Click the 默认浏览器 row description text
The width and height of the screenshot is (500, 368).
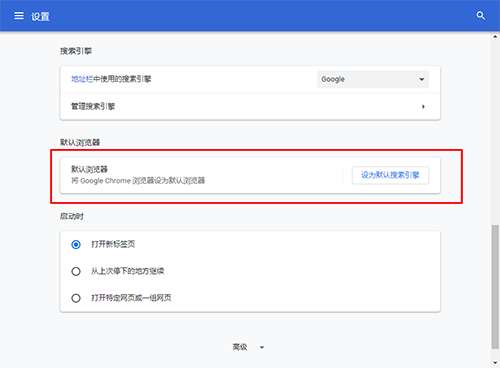[x=138, y=181]
